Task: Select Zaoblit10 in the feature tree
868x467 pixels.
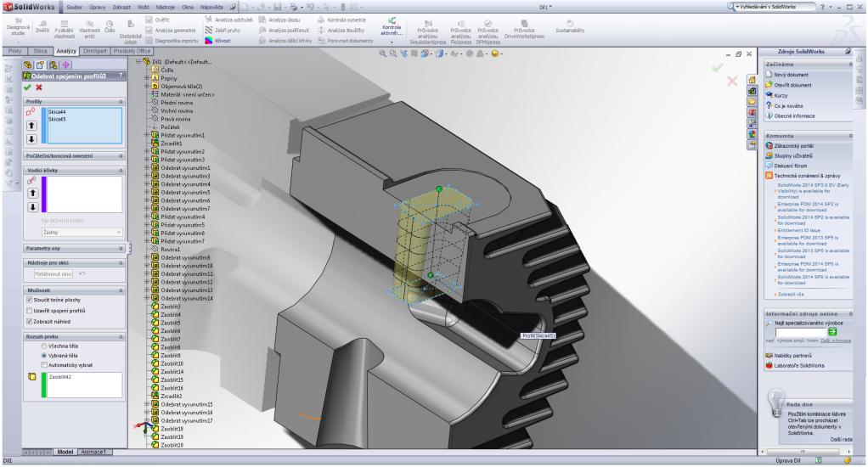Action: click(172, 364)
